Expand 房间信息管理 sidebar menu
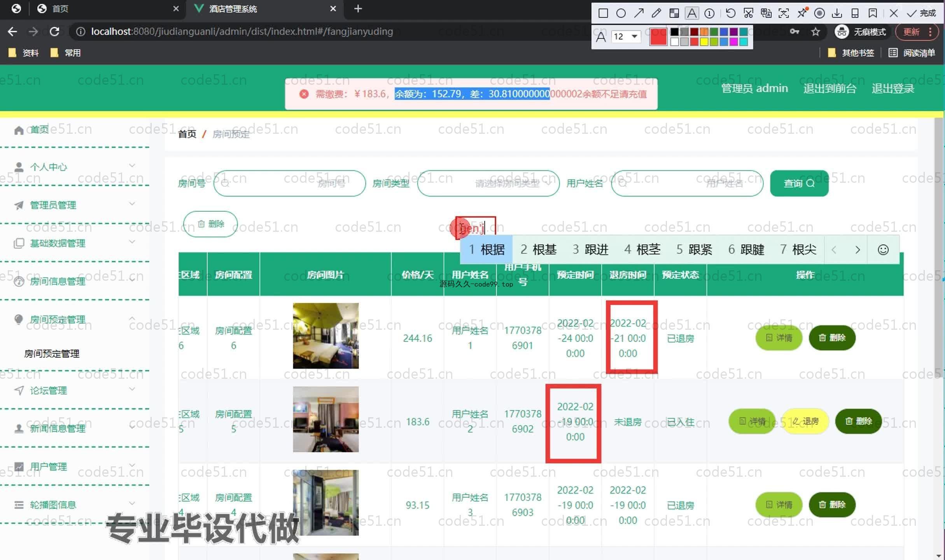945x560 pixels. point(74,281)
